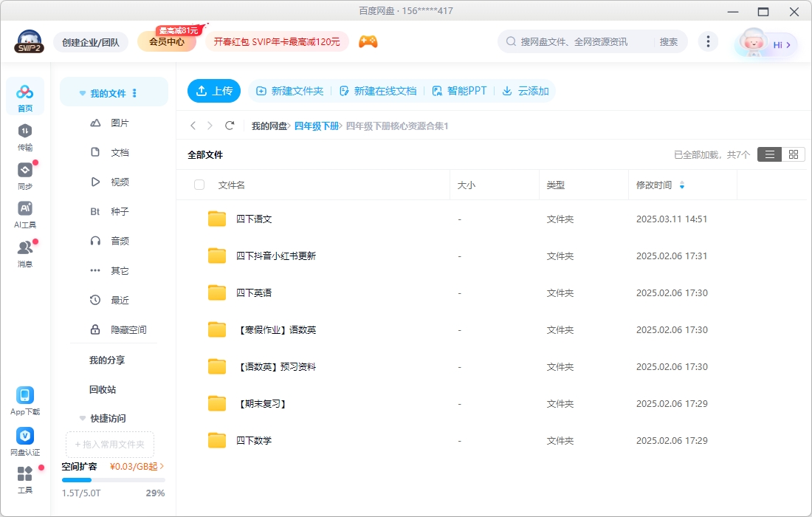Click the 开春红包 SVIP promotion banner
Image resolution: width=812 pixels, height=517 pixels.
277,42
